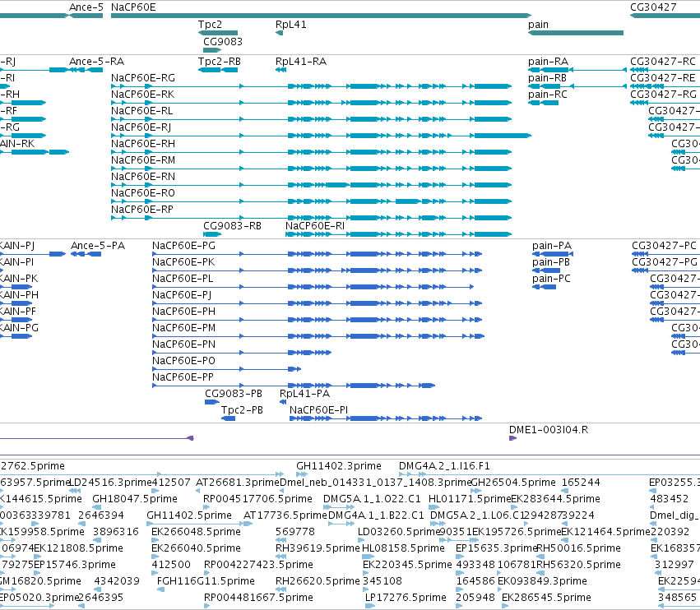This screenshot has width=700, height=610.
Task: Select the pain gene bar
Action: coord(576,33)
